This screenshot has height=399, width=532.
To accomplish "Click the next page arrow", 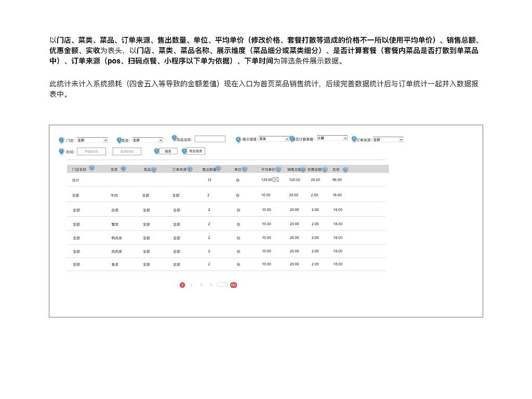I will 211,285.
